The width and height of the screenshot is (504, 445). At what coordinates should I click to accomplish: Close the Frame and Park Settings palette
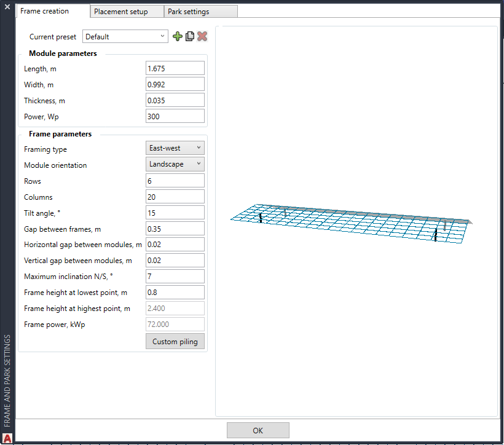tap(7, 7)
